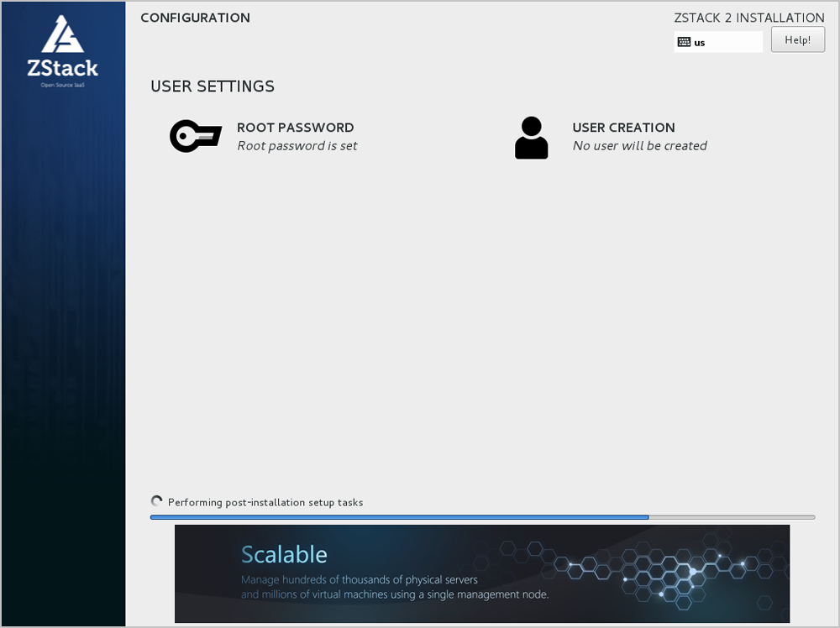Click 'Performing post-installation setup tasks' status
Image resolution: width=840 pixels, height=628 pixels.
click(264, 502)
